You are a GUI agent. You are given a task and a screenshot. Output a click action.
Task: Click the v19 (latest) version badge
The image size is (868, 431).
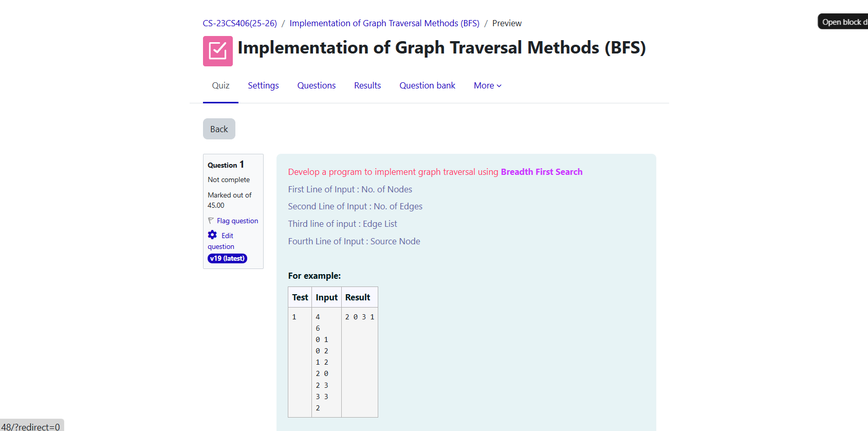(227, 259)
